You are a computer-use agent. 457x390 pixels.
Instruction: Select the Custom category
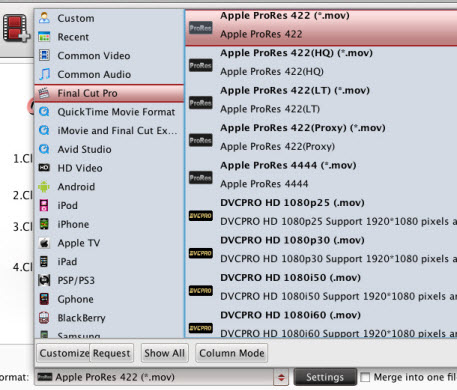[x=109, y=18]
